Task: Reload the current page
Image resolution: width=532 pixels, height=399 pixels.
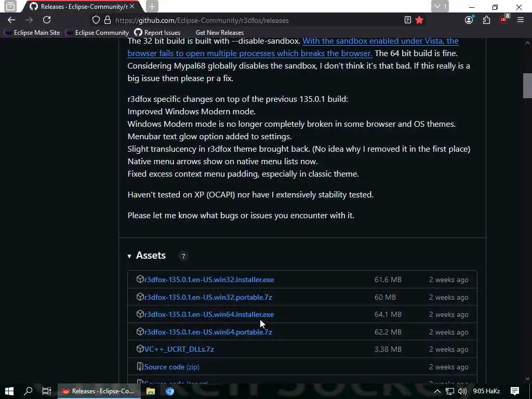Action: (x=47, y=20)
